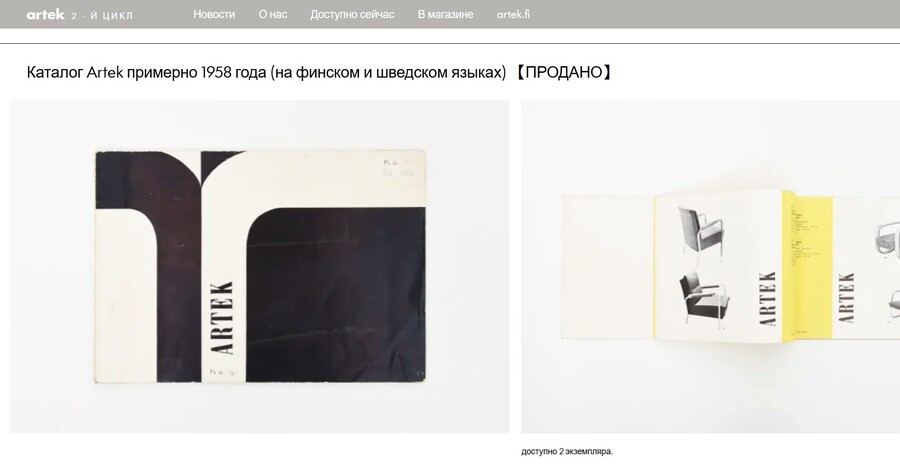Click the faded stamp at the cover's top-right corner
Screen dimensions: 900x469
(399, 168)
